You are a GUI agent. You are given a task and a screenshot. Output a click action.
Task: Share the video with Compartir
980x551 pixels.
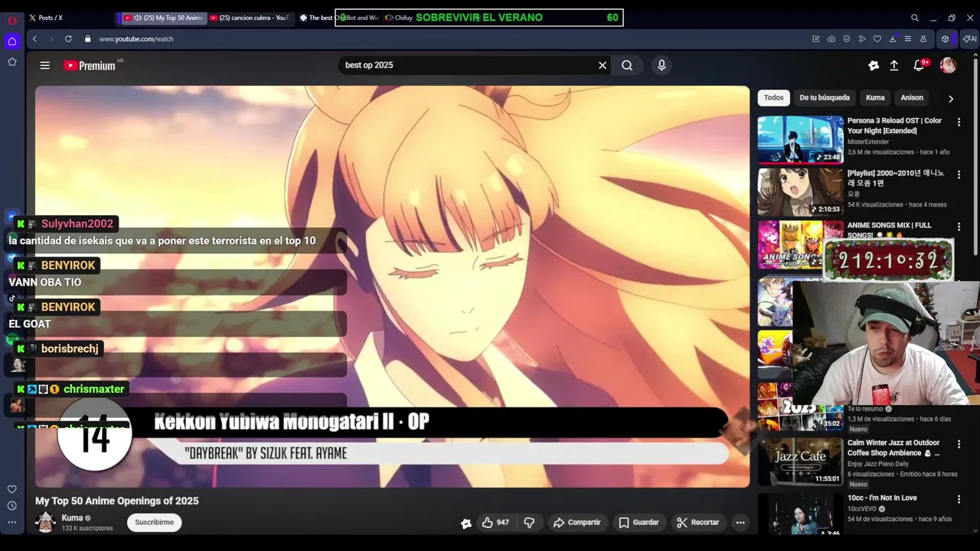pos(577,523)
